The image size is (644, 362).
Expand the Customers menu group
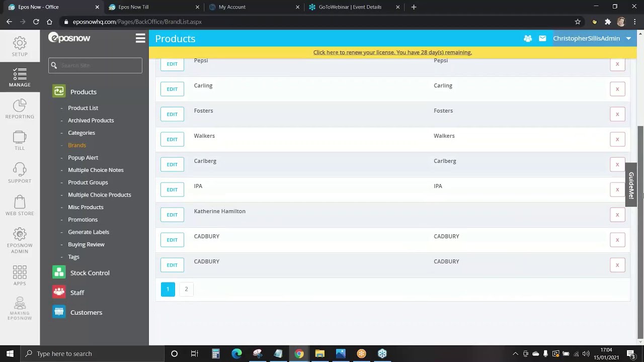click(x=86, y=312)
